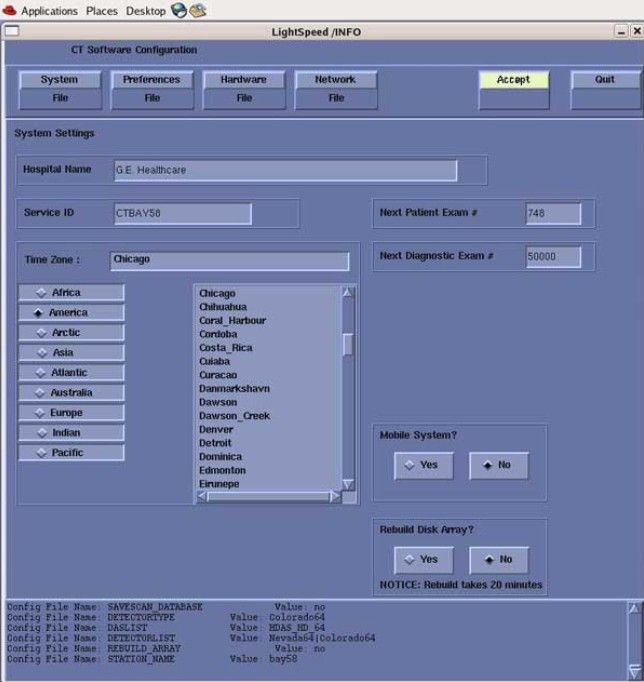Click the Hospital Name input field
Screen dimensions: 644x682
point(283,170)
